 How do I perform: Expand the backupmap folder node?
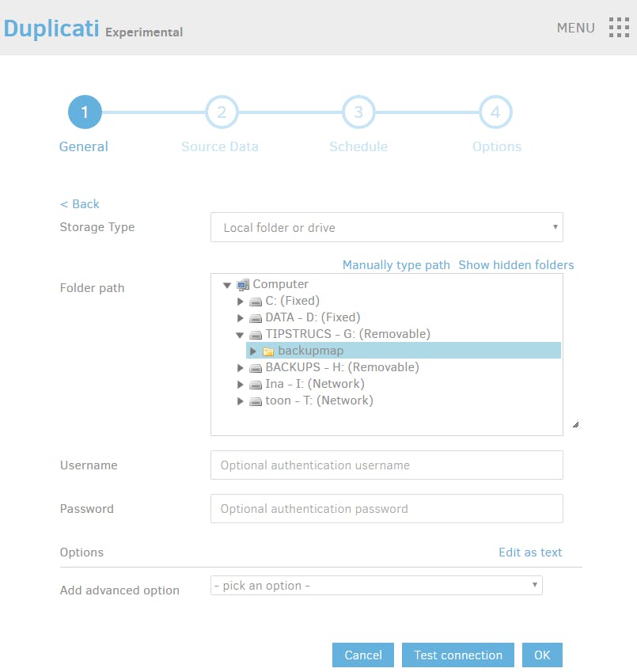[x=252, y=351]
